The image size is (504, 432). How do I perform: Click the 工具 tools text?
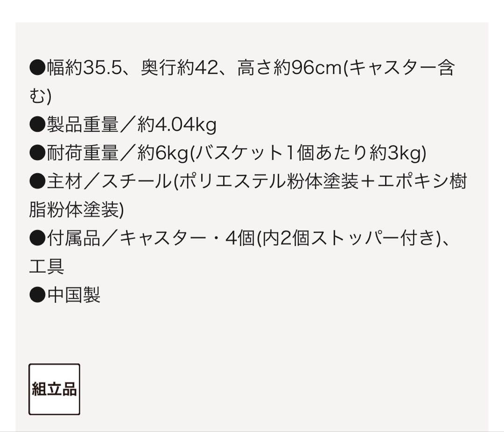point(47,266)
